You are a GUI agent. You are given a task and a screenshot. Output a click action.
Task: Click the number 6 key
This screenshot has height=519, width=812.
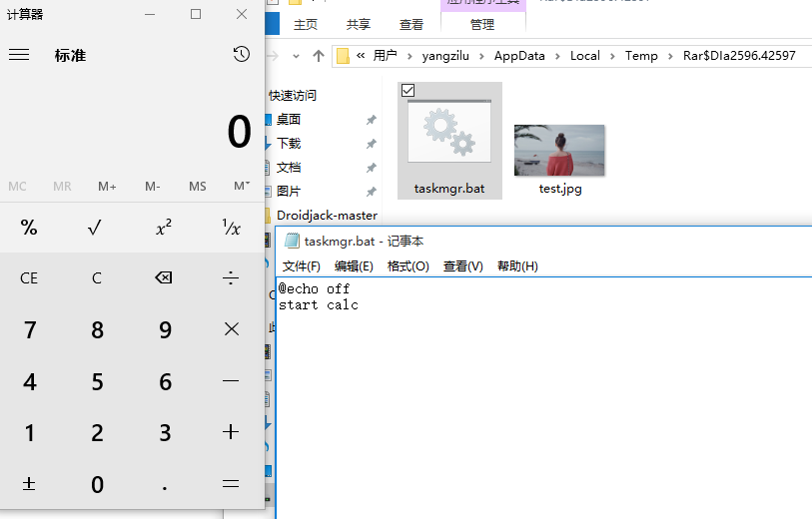pos(165,382)
